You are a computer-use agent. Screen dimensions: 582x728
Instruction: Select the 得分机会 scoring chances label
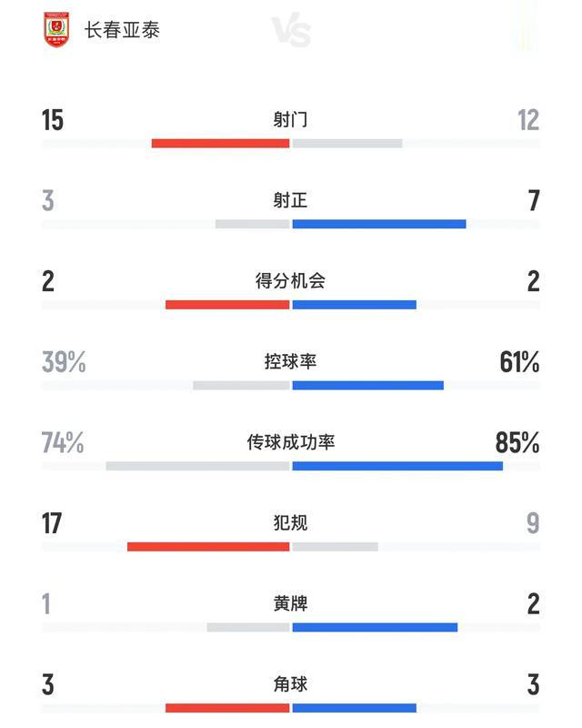pyautogui.click(x=290, y=281)
